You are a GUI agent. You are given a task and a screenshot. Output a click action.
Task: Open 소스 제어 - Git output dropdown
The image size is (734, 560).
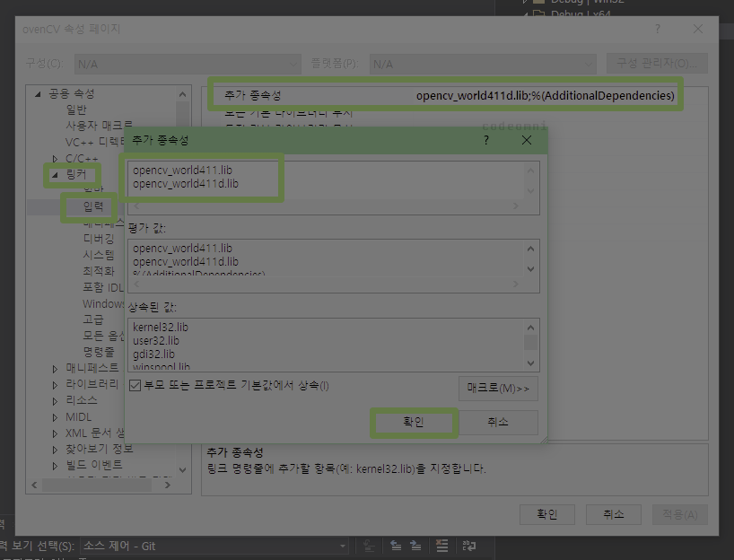(x=214, y=546)
